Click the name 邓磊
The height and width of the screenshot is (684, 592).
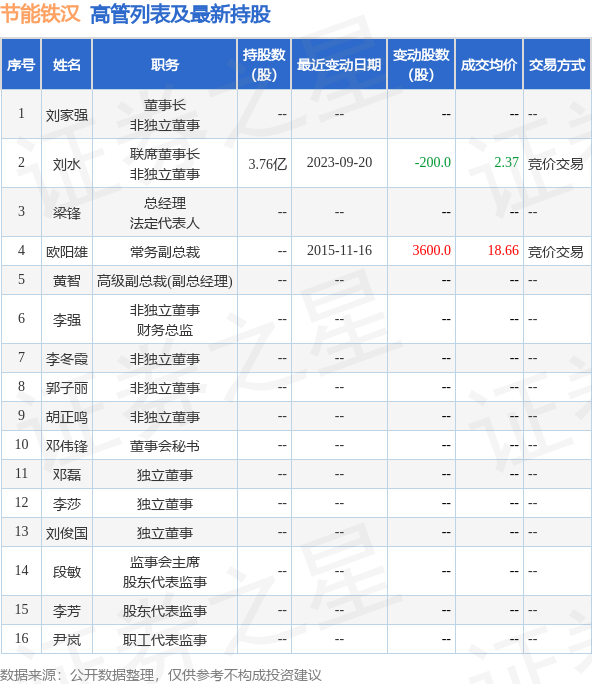pos(67,474)
